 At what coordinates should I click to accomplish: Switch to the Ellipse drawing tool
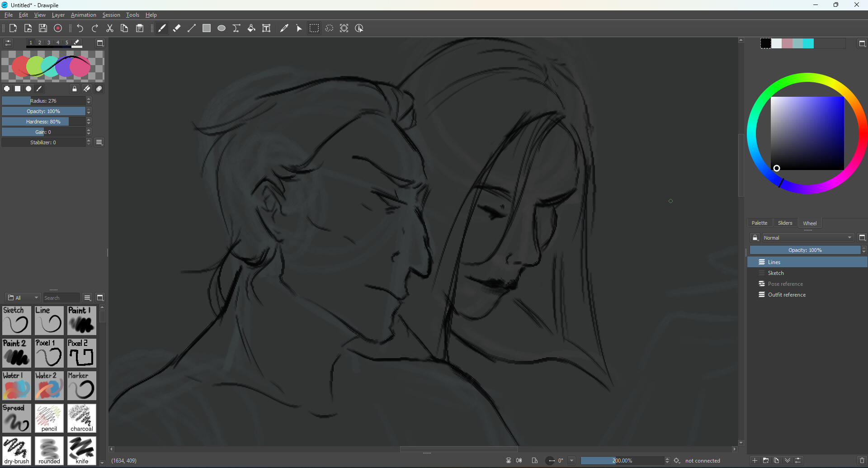click(222, 28)
